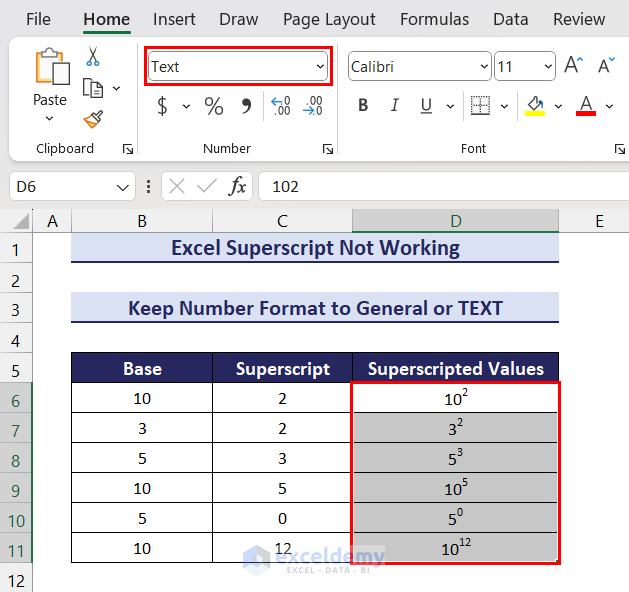Select the Excel Superscript Not Working title
629x592 pixels.
(315, 248)
